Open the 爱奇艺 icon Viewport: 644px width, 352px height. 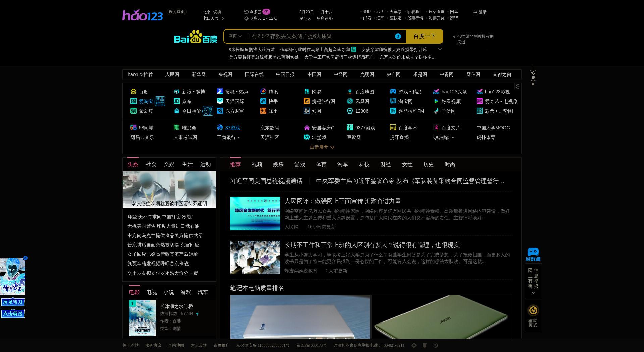point(480,101)
